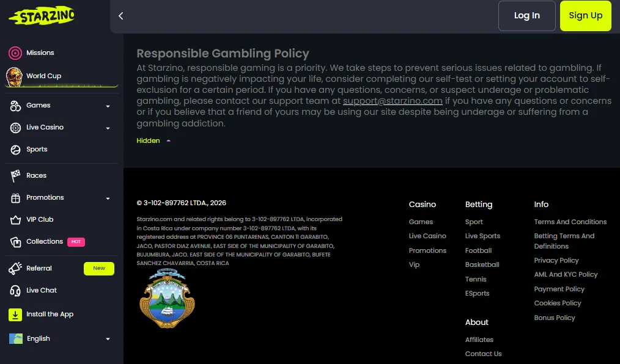Open Missions in the sidebar

[40, 53]
